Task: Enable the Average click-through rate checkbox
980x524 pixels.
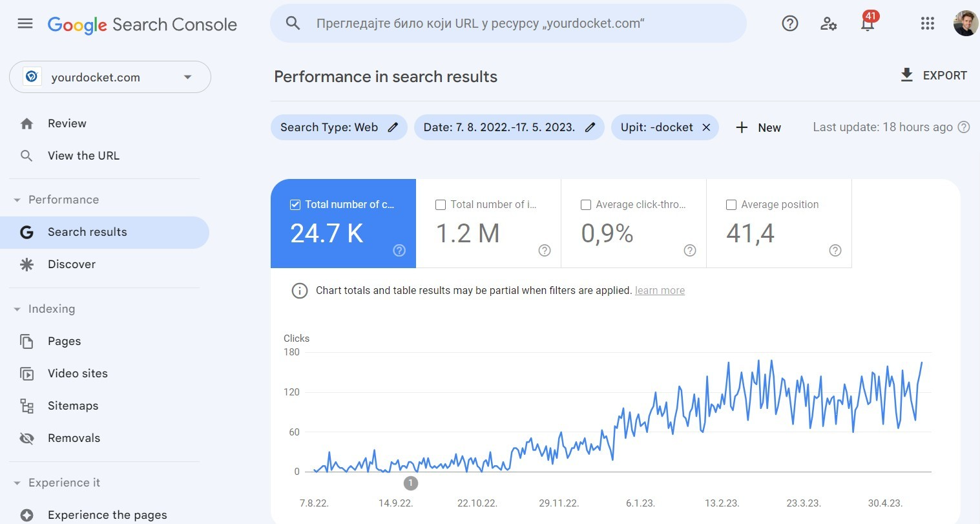Action: pos(586,205)
